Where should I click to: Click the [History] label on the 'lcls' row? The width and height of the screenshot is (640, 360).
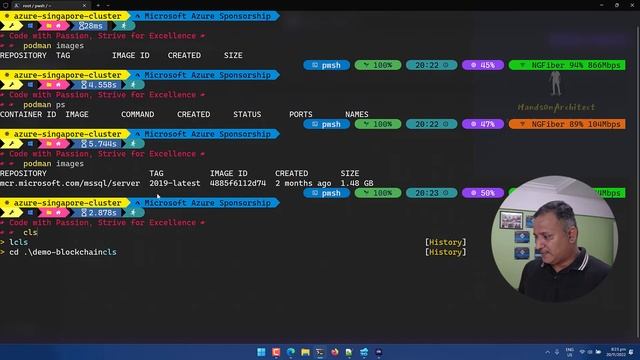(x=445, y=242)
